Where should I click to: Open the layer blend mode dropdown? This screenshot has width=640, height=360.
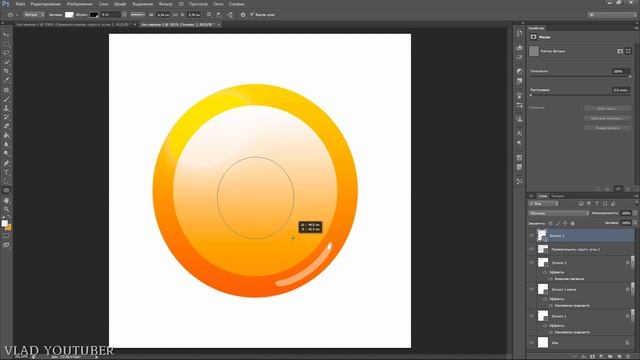coord(559,213)
